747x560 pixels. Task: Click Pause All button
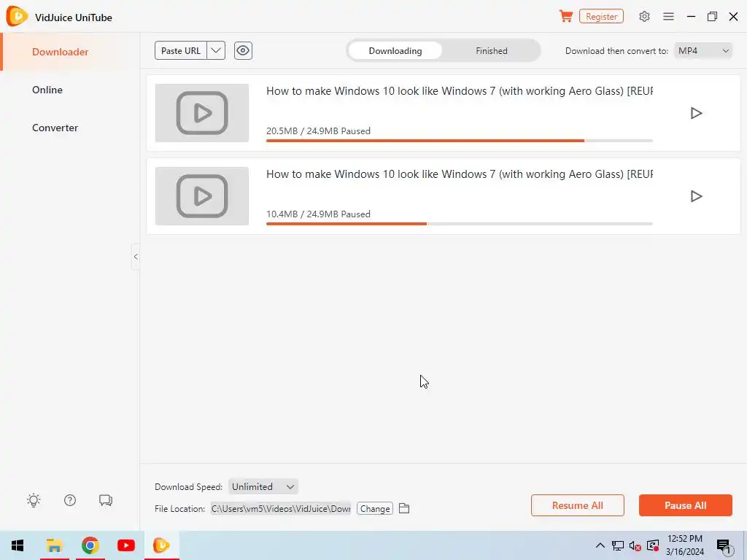[x=685, y=505]
